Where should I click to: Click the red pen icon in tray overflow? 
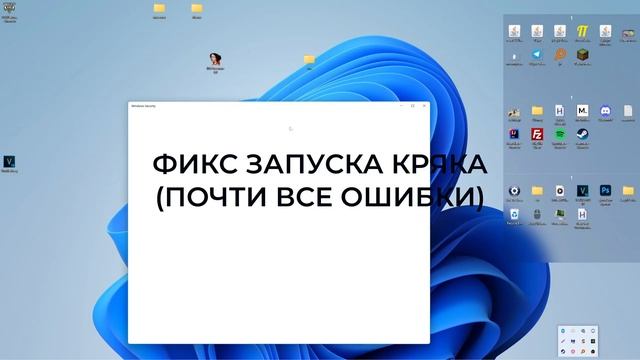(x=563, y=341)
